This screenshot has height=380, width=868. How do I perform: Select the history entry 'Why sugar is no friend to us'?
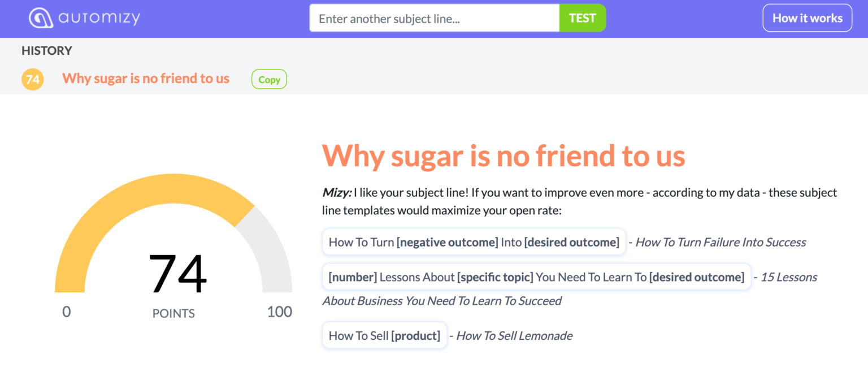(x=146, y=79)
